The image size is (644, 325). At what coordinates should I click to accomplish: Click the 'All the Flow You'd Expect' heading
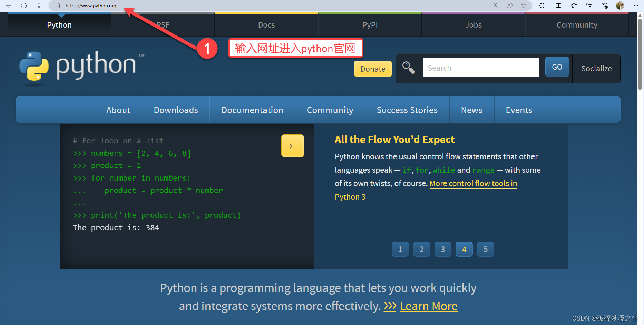tap(394, 140)
